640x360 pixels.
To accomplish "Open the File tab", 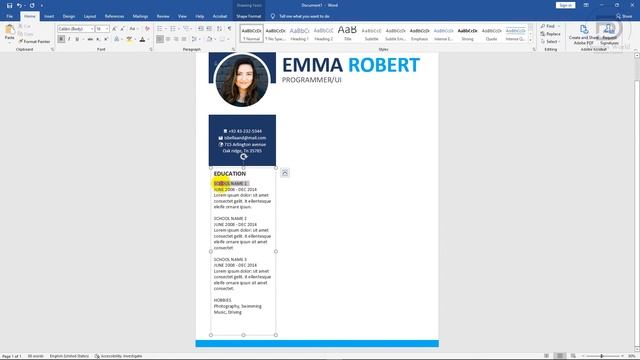I will [x=9, y=16].
